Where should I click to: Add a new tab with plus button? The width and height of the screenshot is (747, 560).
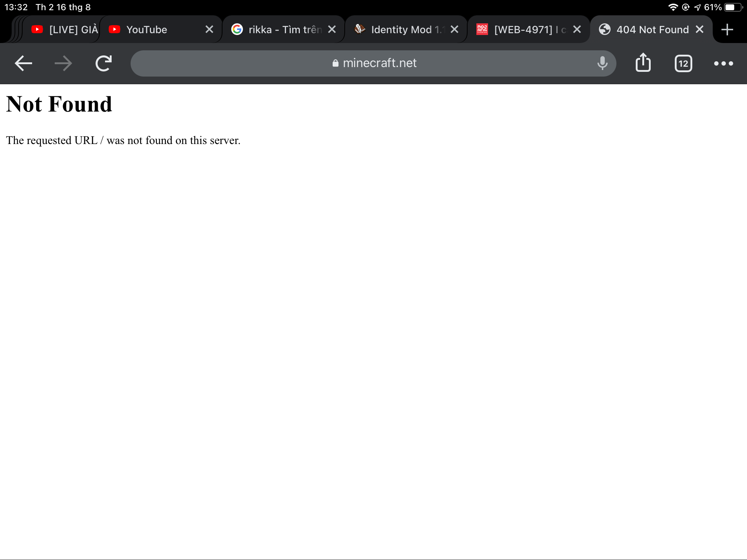click(x=727, y=30)
